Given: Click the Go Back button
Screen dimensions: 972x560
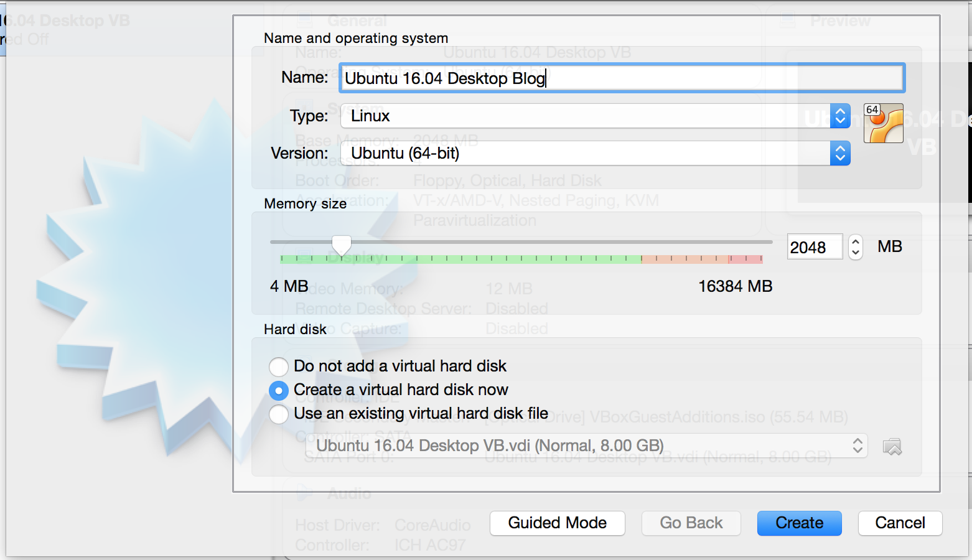Looking at the screenshot, I should [691, 523].
